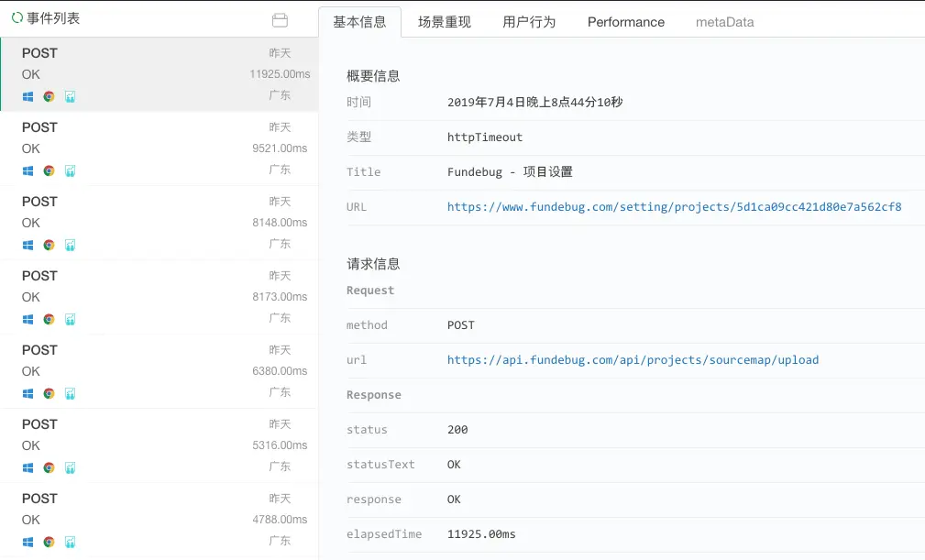925x560 pixels.
Task: Click the 概要信息 section heading
Action: pyautogui.click(x=373, y=76)
